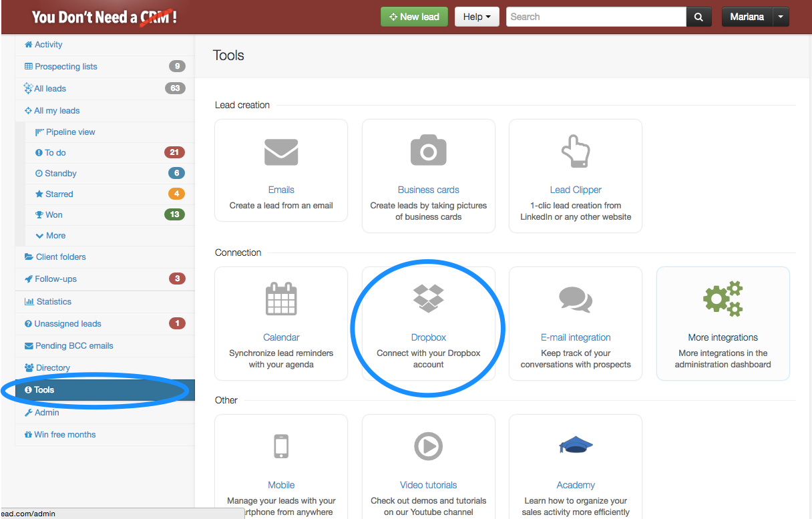Image resolution: width=812 pixels, height=519 pixels.
Task: Click the home icon beside Activity
Action: (x=28, y=45)
